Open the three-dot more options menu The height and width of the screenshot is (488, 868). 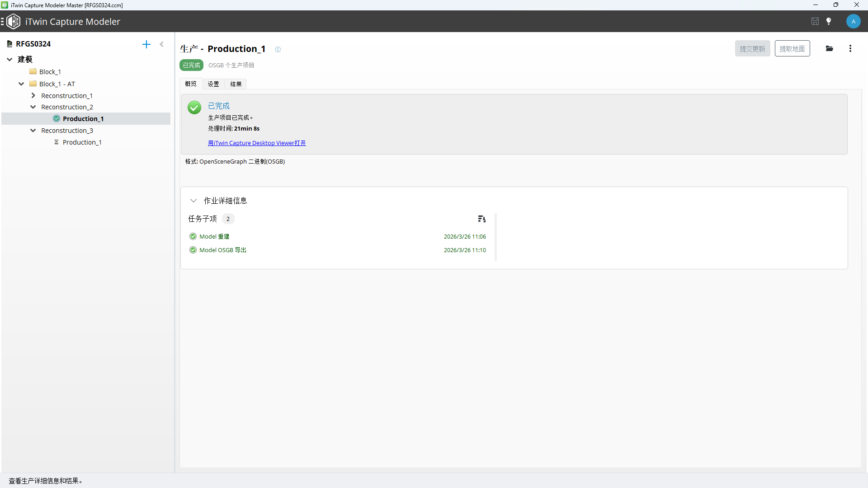point(850,48)
